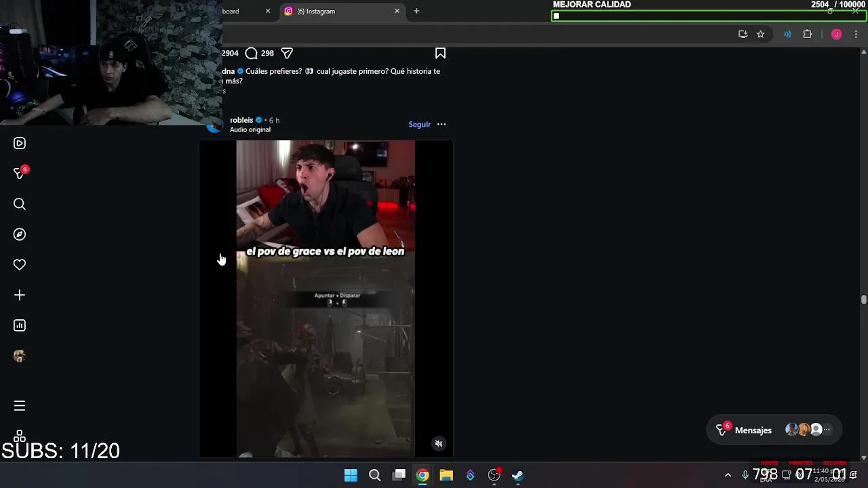Open notifications heart icon
The image size is (868, 488).
[x=19, y=265]
